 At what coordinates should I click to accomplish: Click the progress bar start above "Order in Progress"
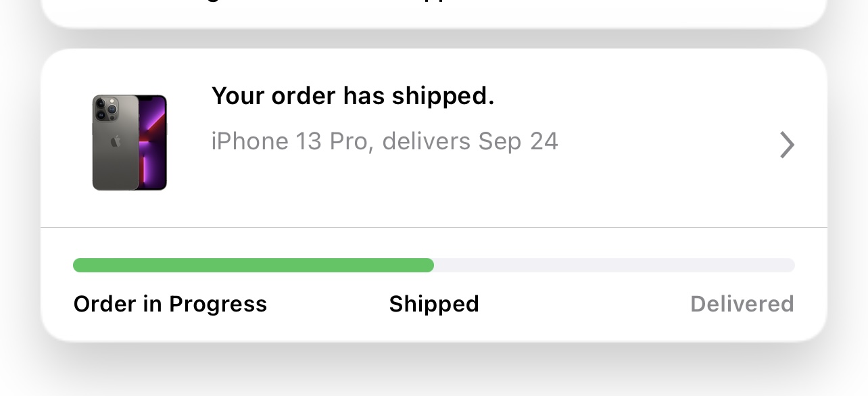[x=78, y=265]
